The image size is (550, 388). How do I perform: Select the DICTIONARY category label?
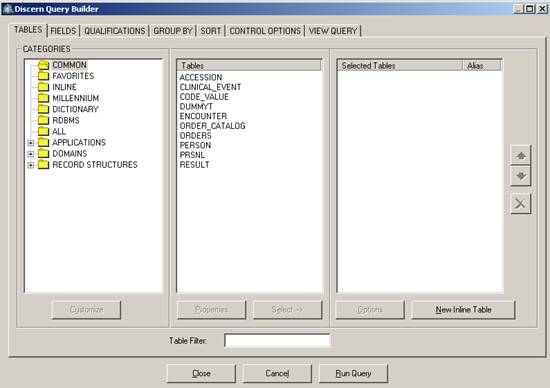point(75,109)
